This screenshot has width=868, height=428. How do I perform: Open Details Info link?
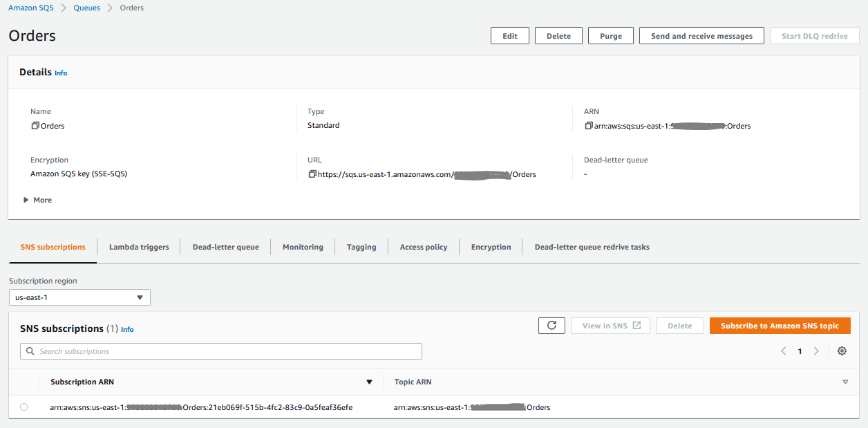coord(61,73)
